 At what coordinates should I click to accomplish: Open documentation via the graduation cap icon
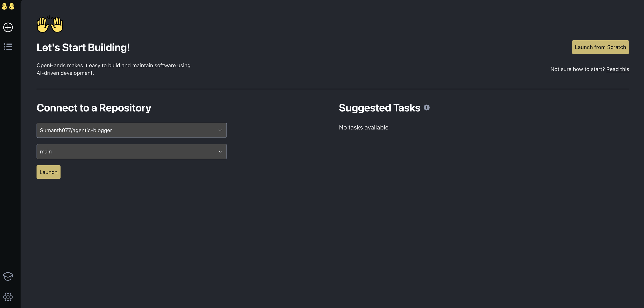8,276
